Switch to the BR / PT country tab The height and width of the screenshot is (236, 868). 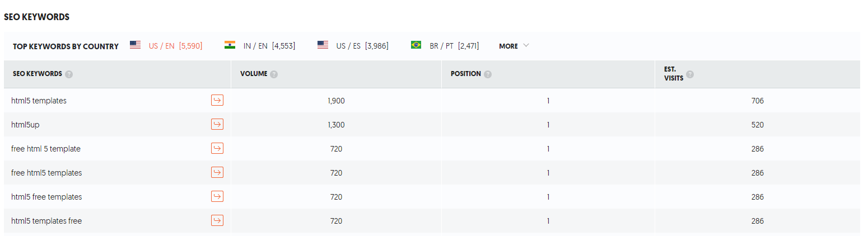pyautogui.click(x=454, y=46)
